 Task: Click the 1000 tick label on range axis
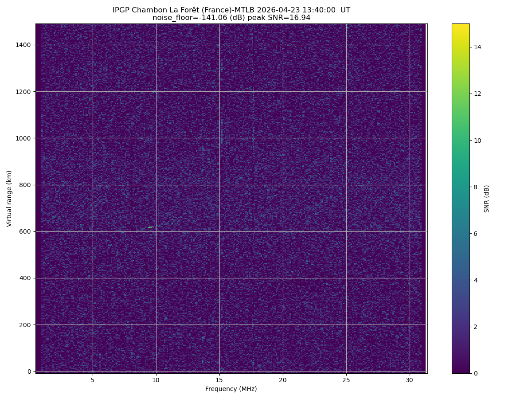tap(25, 138)
